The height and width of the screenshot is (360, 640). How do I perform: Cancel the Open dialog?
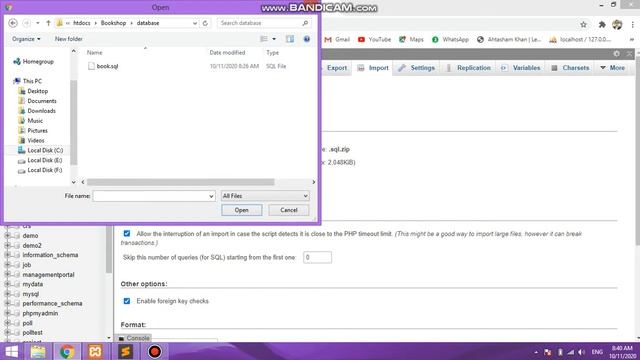coord(289,210)
